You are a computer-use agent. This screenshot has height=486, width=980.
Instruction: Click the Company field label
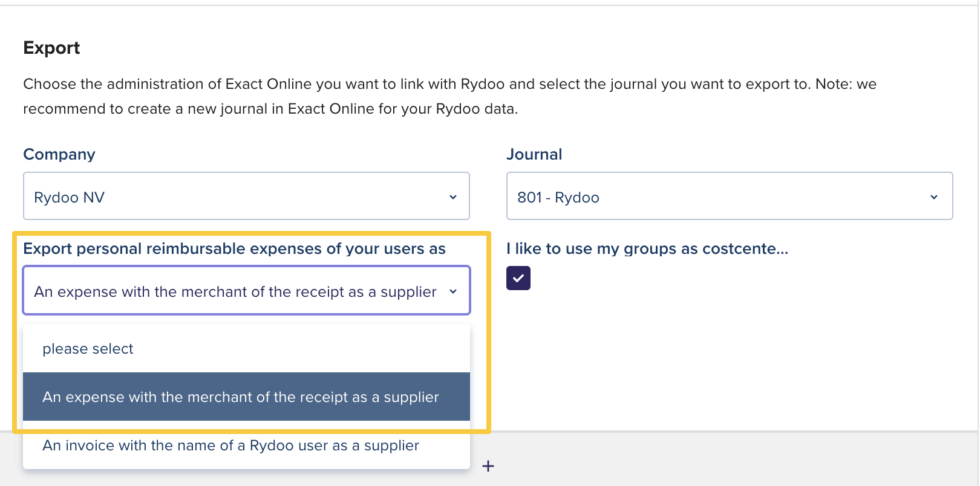coord(59,154)
